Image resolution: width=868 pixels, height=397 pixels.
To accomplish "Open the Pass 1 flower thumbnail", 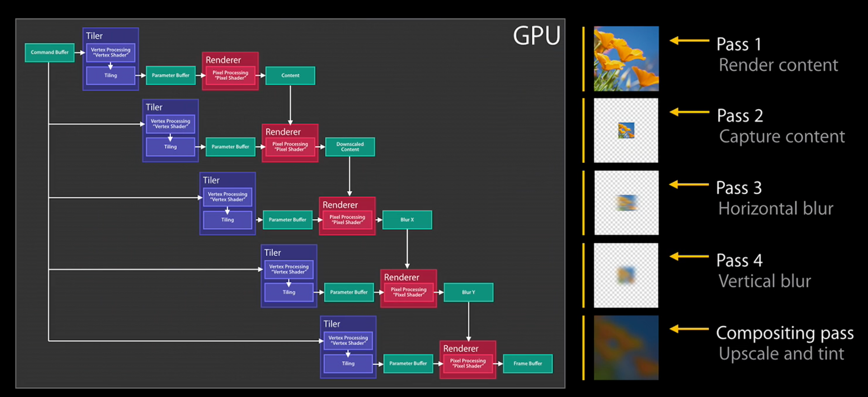I will tap(626, 59).
